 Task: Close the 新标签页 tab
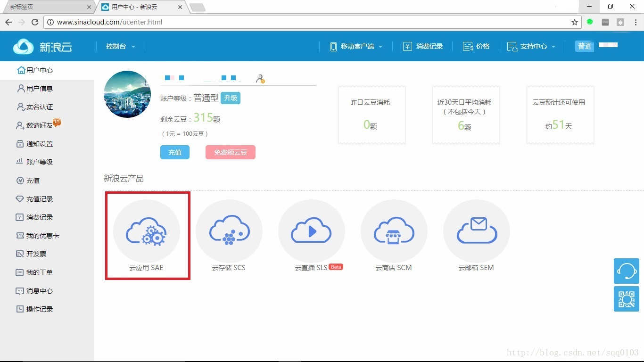click(90, 7)
